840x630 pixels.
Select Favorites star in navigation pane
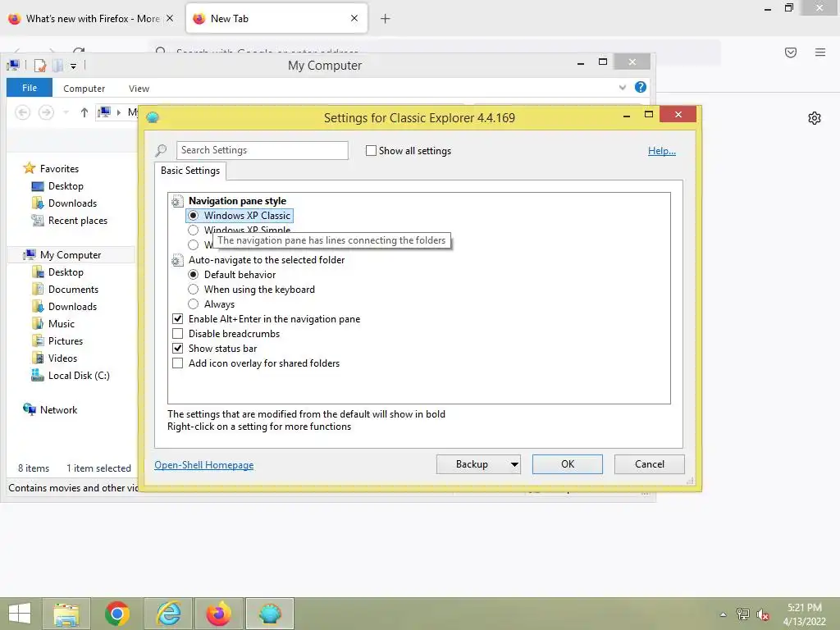(x=29, y=168)
